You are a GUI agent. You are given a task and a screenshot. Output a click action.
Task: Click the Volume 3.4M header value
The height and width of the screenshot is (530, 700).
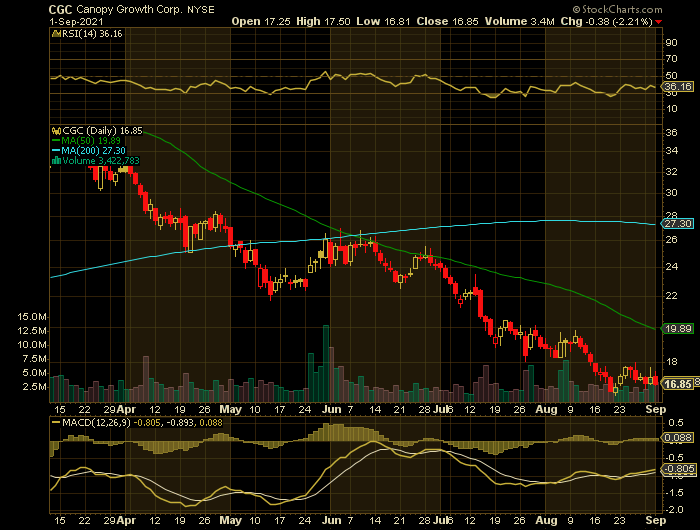coord(520,21)
